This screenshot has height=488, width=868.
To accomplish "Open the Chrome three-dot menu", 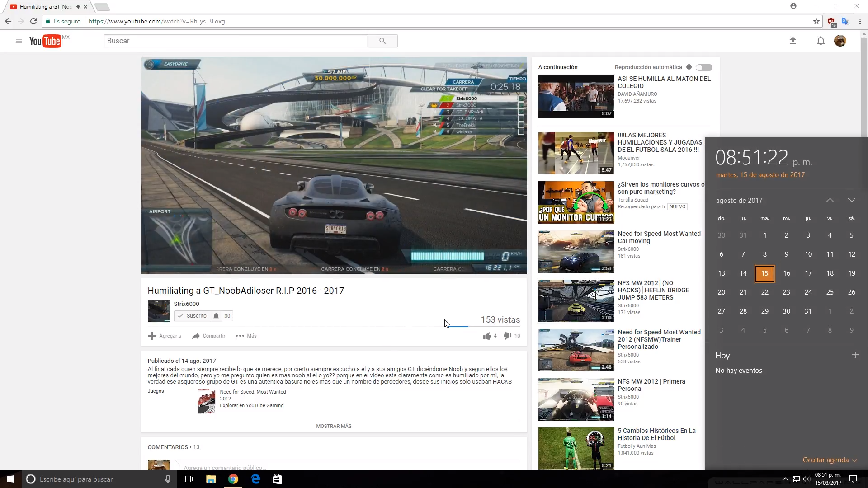I will coord(859,21).
